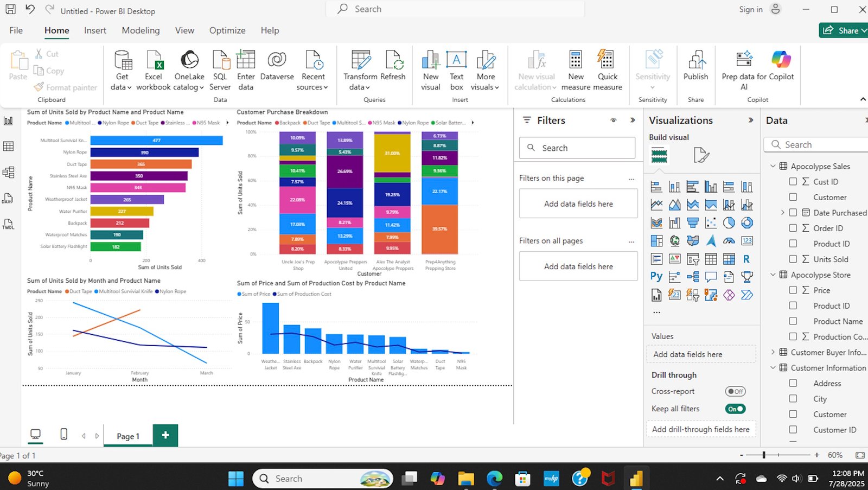Screen dimensions: 868x490
Task: Click the Sign in link
Action: click(x=750, y=9)
